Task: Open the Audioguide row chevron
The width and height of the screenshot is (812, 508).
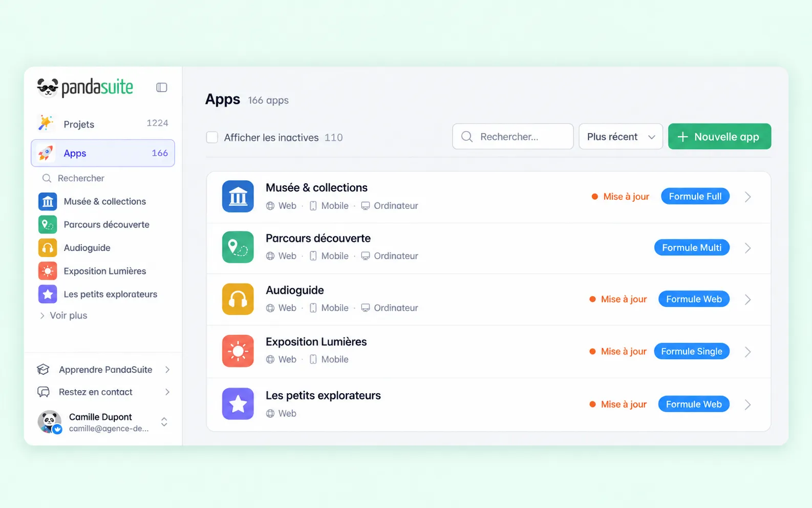Action: pyautogui.click(x=748, y=300)
